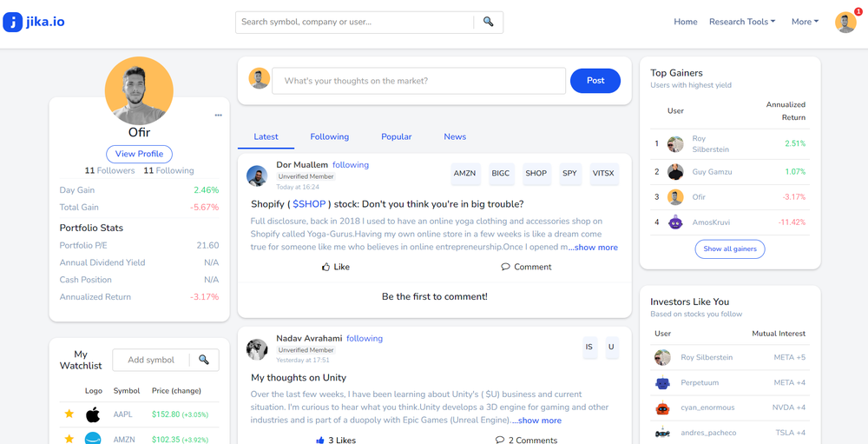This screenshot has height=444, width=868.
Task: Click the U tag on Nadav's post
Action: click(612, 347)
